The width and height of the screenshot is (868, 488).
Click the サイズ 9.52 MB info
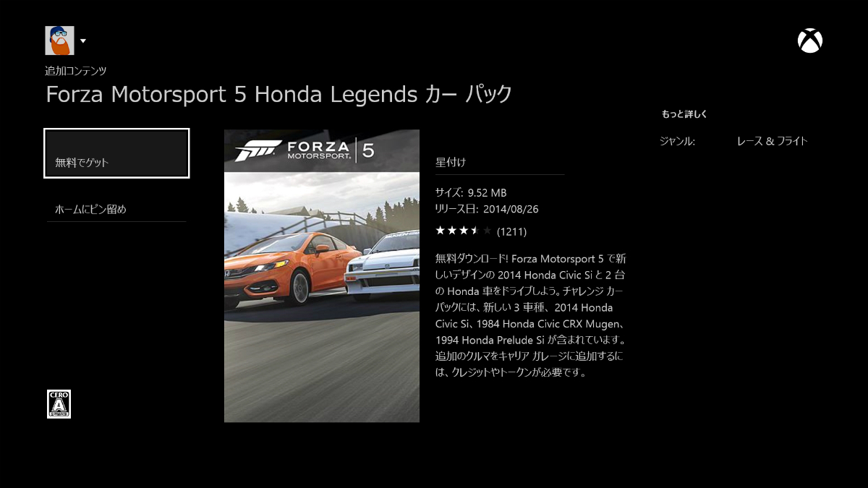(x=471, y=193)
